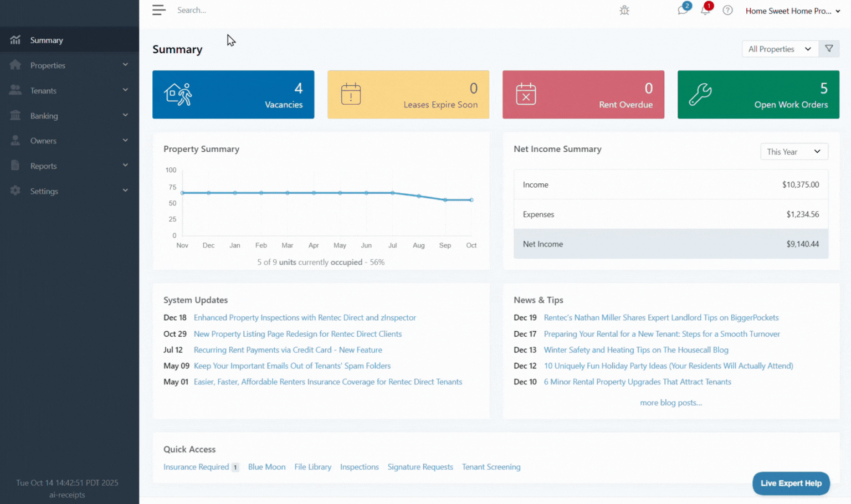Click the help question mark icon

coord(727,11)
